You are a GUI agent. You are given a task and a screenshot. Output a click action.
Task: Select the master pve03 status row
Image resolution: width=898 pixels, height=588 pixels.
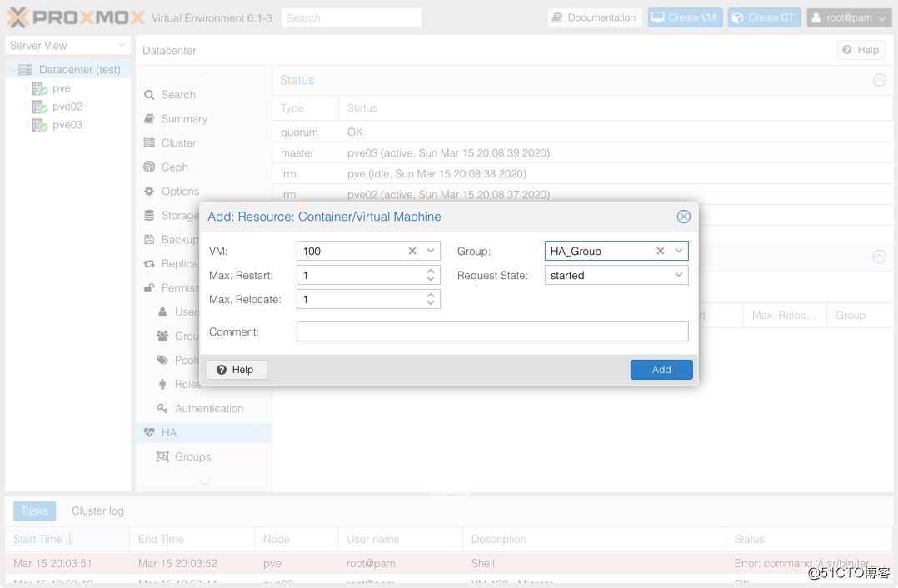click(582, 153)
